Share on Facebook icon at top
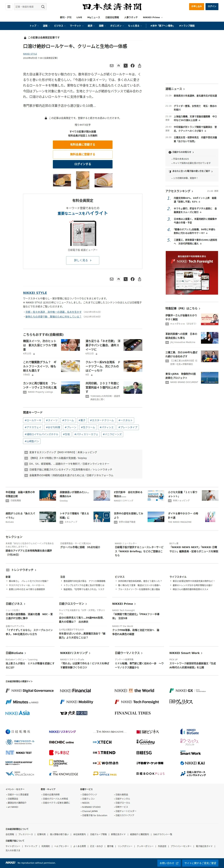Viewport: 224px width, 868px height. coord(132,66)
